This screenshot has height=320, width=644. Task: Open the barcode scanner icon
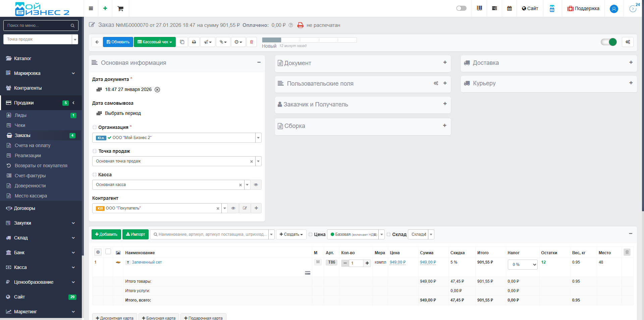(479, 8)
